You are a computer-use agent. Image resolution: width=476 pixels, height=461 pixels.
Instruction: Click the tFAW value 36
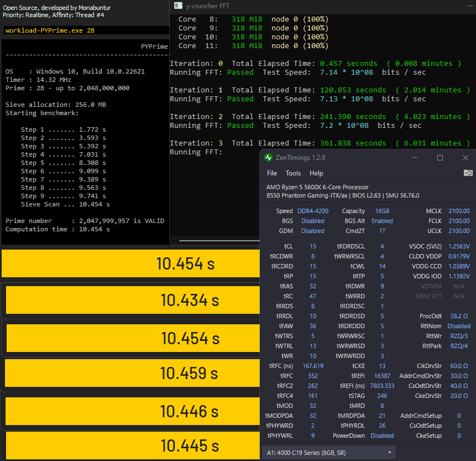(313, 326)
